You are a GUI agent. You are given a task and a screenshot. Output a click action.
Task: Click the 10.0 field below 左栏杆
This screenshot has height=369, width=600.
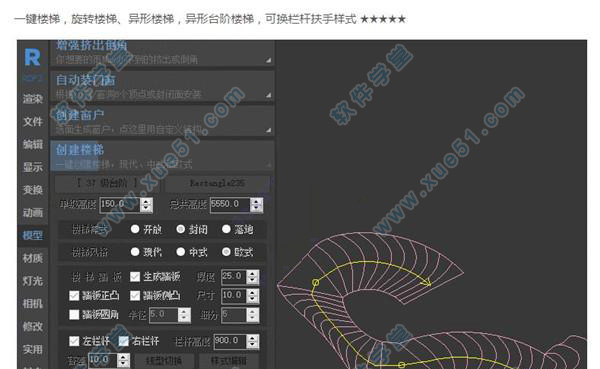point(103,360)
